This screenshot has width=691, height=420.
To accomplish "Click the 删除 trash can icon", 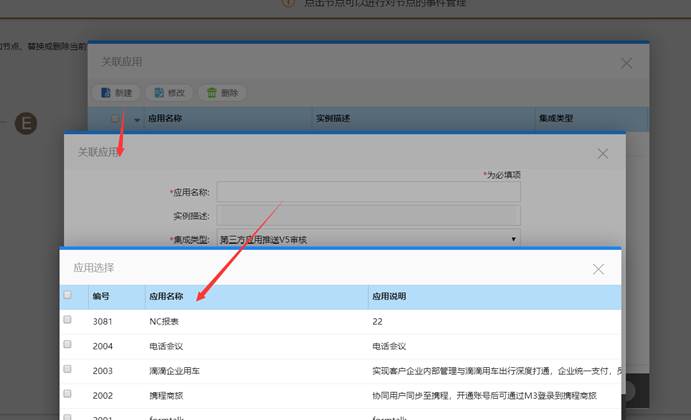I will 212,93.
